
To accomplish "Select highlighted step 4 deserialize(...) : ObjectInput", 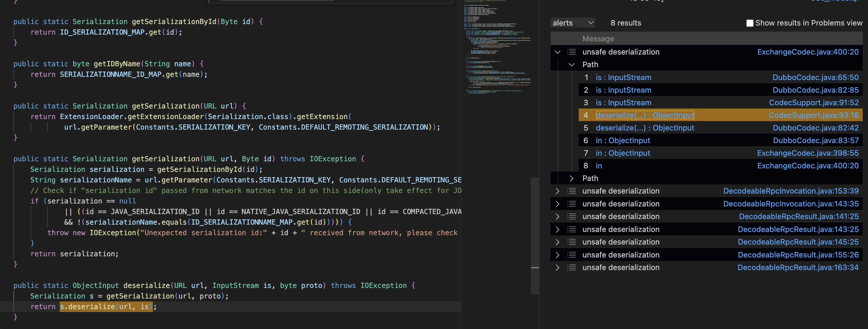I will pyautogui.click(x=645, y=116).
